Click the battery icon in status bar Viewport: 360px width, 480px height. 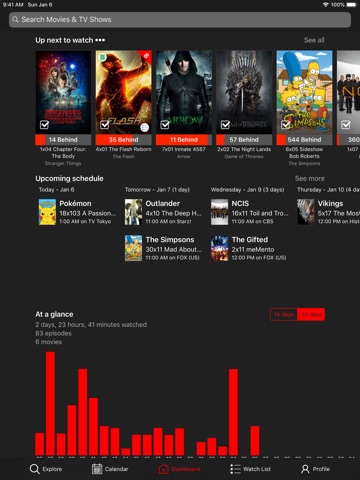click(352, 5)
